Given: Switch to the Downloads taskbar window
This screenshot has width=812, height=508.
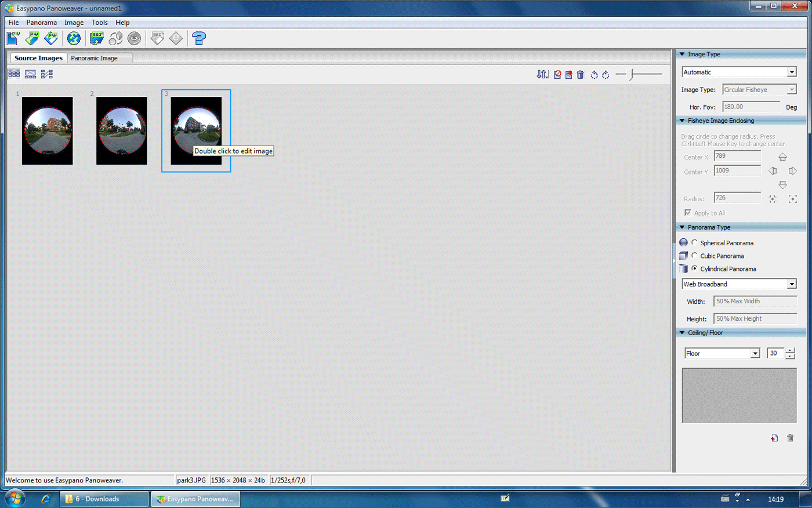Looking at the screenshot, I should pos(104,499).
